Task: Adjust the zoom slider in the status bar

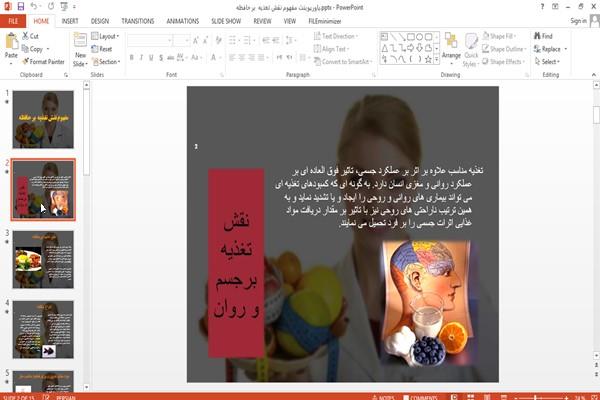Action: tap(540, 398)
